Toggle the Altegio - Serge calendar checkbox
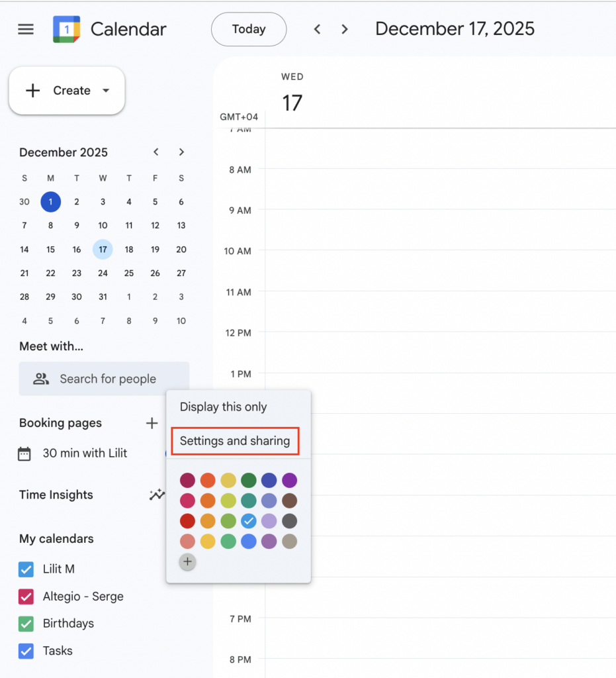616x678 pixels. pyautogui.click(x=26, y=597)
